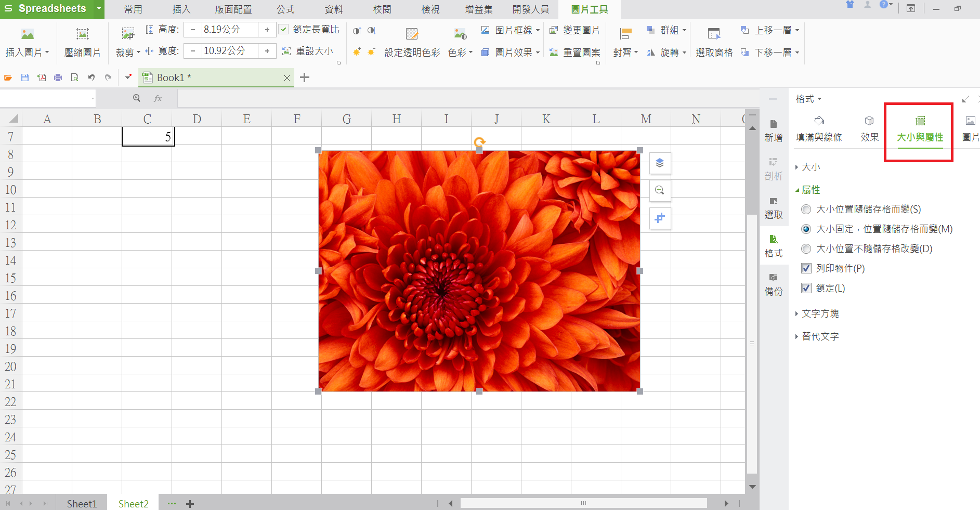The image size is (980, 510).
Task: Export to PDF from quick toolbar
Action: pos(42,77)
